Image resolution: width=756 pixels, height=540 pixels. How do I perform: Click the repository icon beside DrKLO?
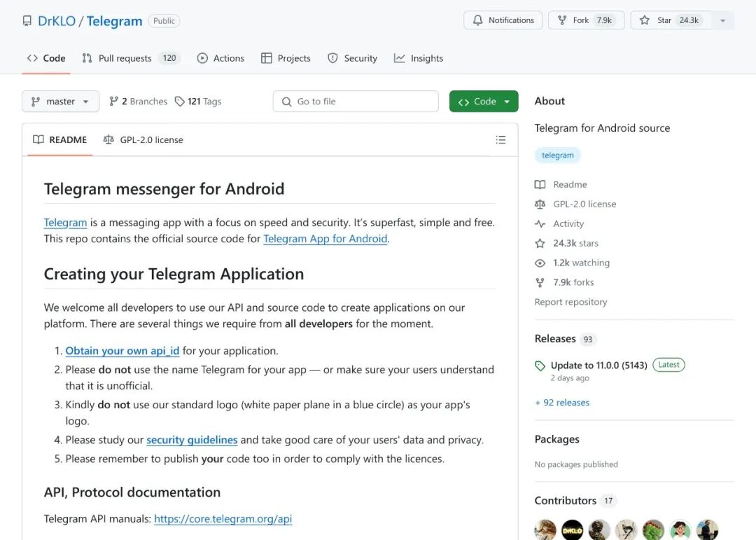27,21
